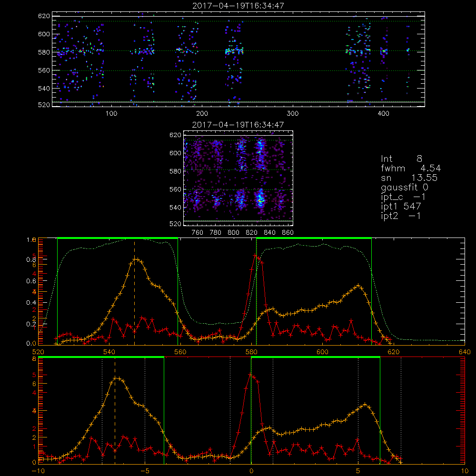Select the 'ipt2 -1' readout line
The height and width of the screenshot is (476, 476).
coord(401,216)
